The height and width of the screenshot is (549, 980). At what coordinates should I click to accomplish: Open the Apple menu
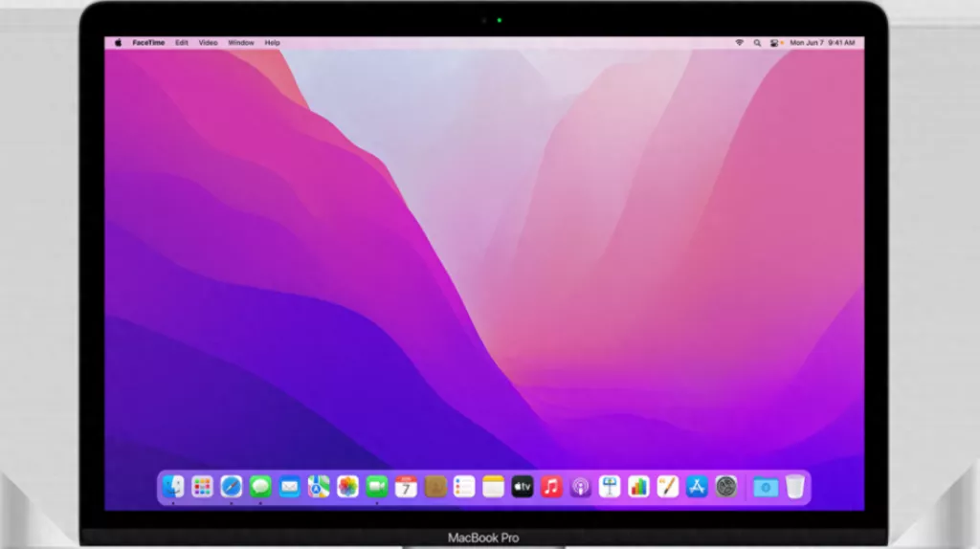pos(118,43)
